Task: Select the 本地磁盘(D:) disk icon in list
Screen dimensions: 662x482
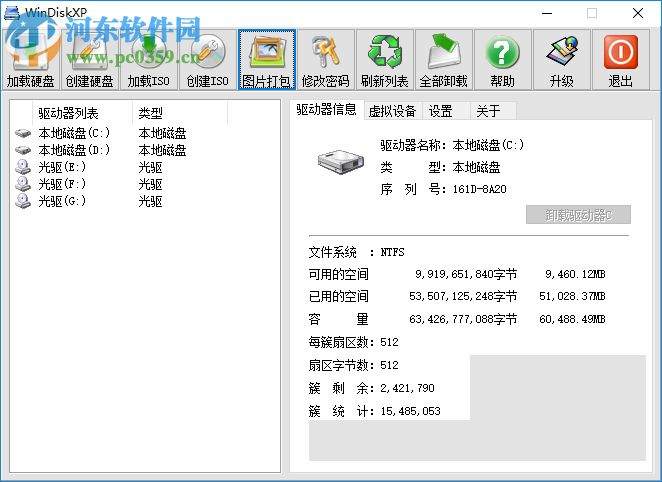Action: [23, 150]
